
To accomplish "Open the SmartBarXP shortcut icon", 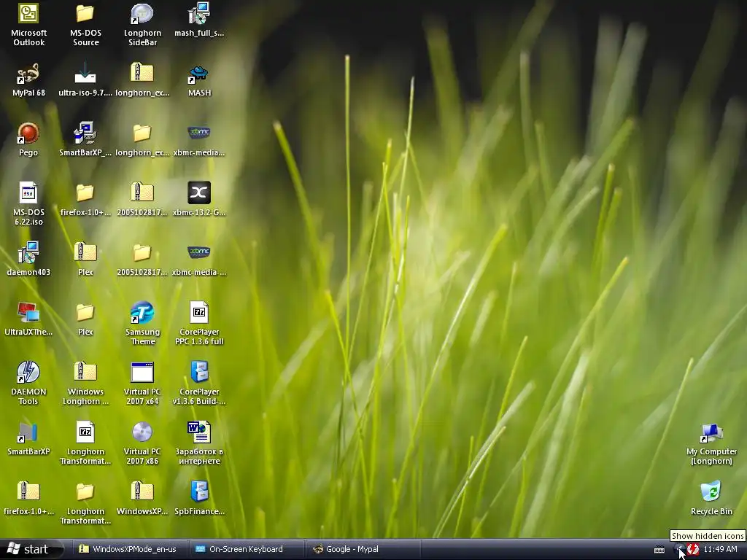I will coord(28,439).
